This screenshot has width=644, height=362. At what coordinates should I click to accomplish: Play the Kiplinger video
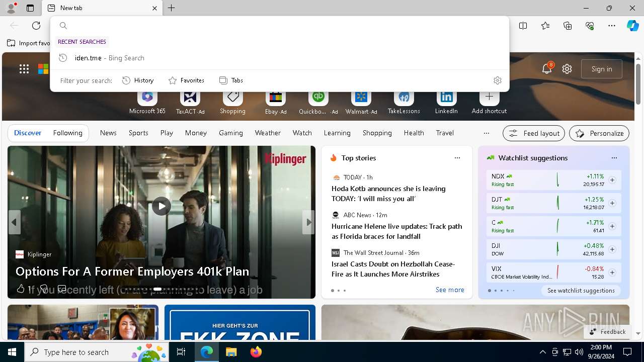[x=162, y=206]
